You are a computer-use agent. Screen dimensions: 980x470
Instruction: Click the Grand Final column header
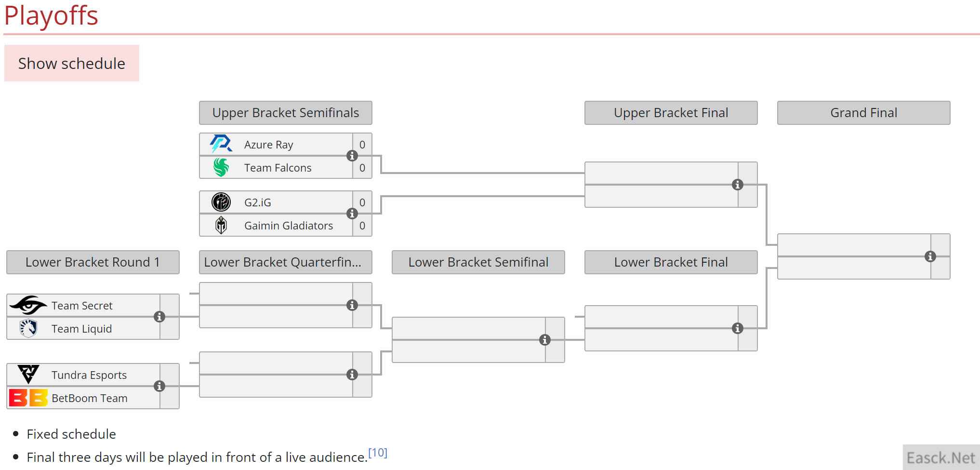[x=863, y=113]
